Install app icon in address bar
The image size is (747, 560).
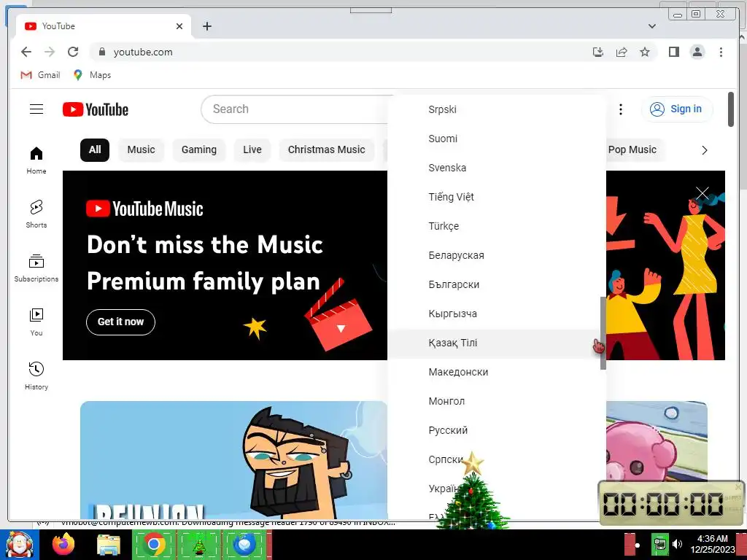[598, 52]
